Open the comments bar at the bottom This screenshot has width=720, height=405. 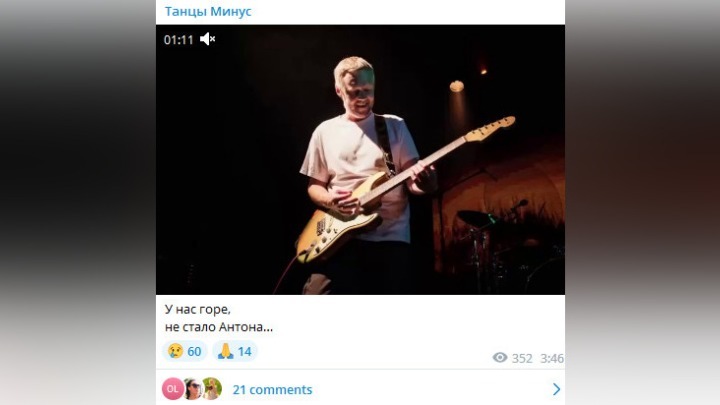(360, 389)
